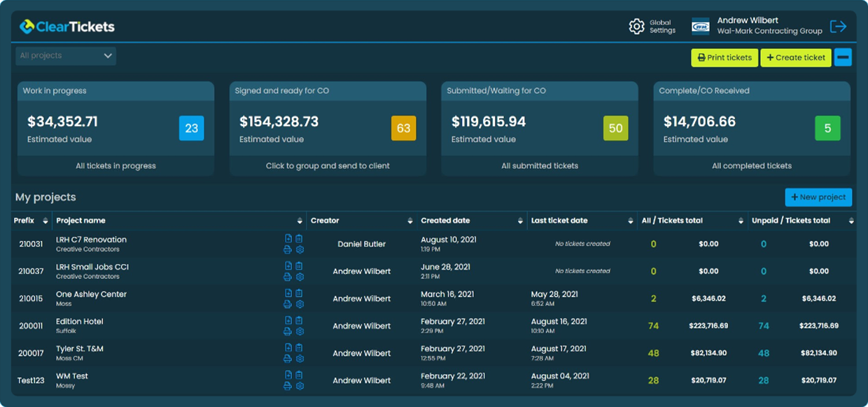
Task: Click printer icon for WM Test project
Action: tap(288, 386)
